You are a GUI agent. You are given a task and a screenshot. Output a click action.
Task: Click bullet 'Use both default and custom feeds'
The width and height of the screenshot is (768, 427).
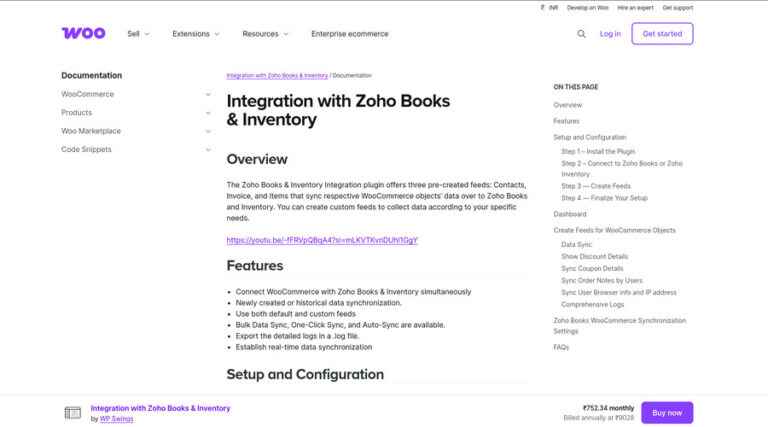click(295, 314)
